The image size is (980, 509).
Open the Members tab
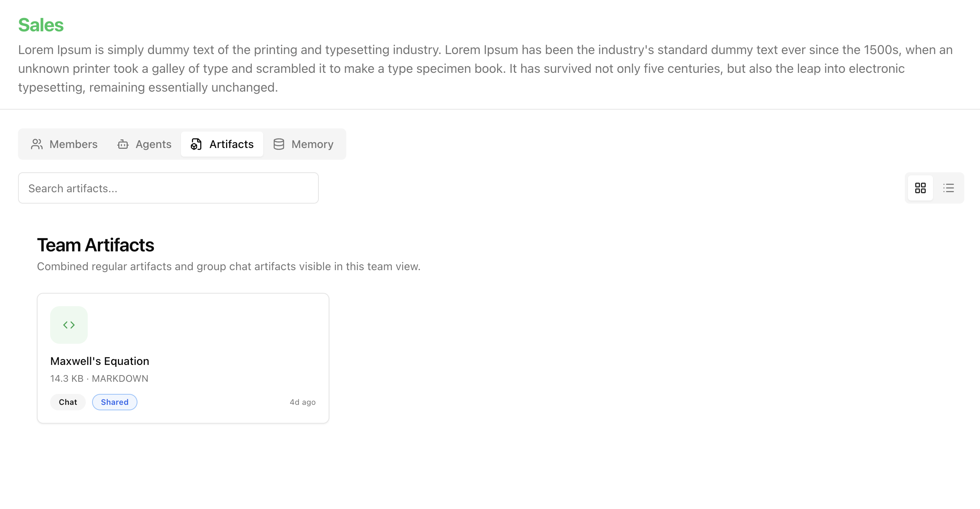coord(64,144)
